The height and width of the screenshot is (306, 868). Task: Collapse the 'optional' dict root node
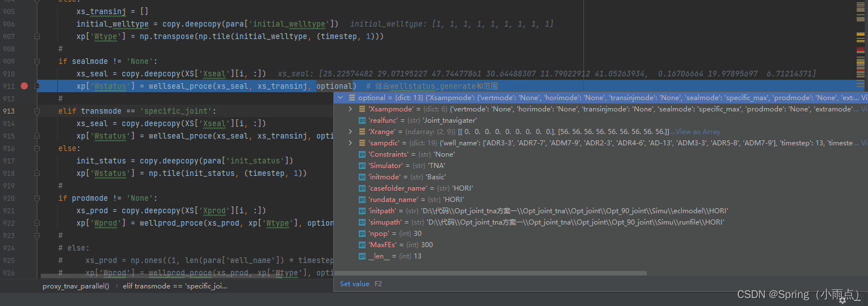(340, 98)
